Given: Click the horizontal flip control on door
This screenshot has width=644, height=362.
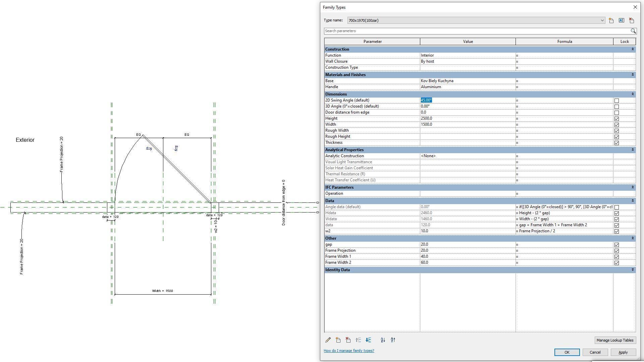Looking at the screenshot, I should click(x=149, y=148).
